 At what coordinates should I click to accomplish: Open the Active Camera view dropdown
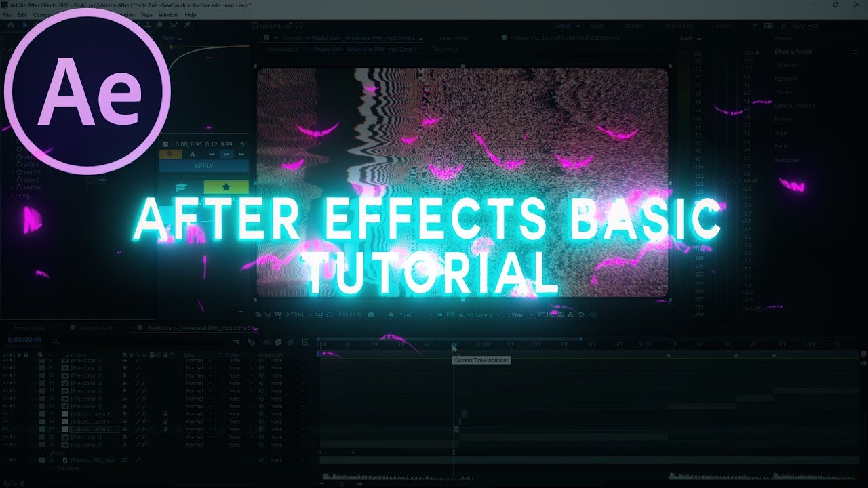(x=479, y=315)
